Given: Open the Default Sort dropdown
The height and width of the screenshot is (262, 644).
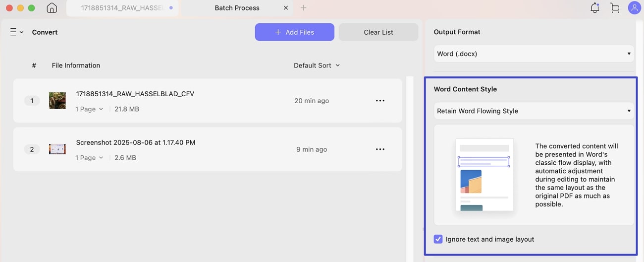Looking at the screenshot, I should (x=317, y=65).
